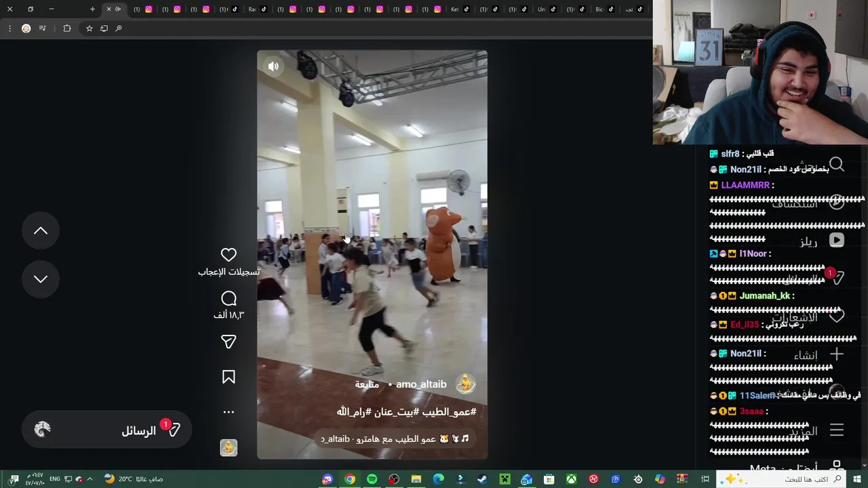Viewport: 868px width, 488px height.
Task: Open the taskbar clock and date
Action: click(35, 479)
